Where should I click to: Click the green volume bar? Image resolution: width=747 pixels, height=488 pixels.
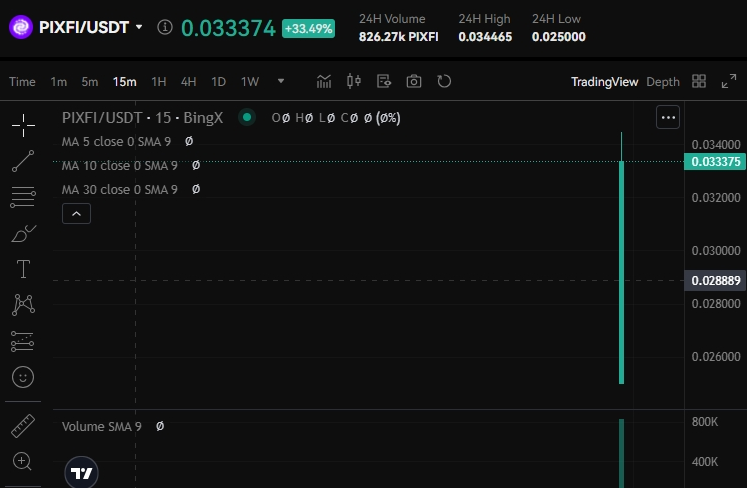[621, 453]
